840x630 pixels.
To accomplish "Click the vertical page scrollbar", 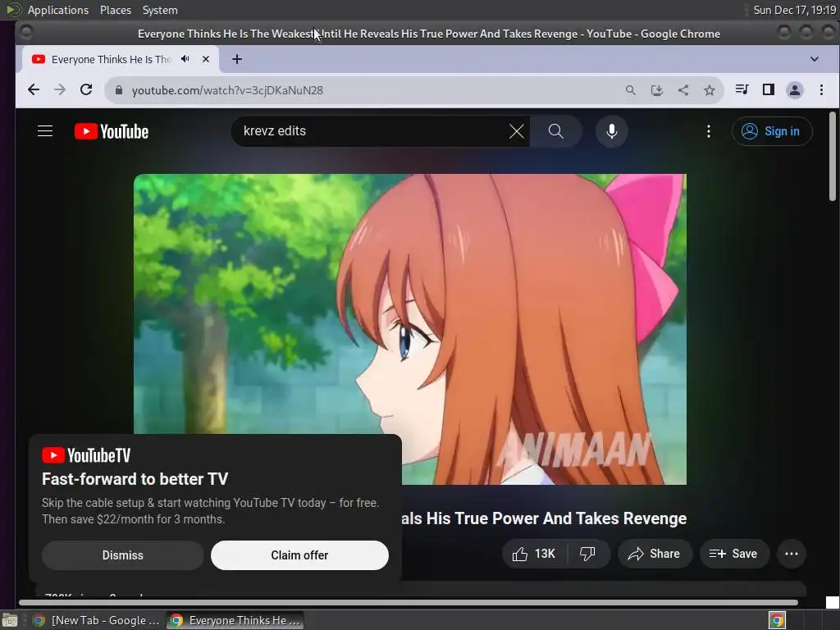I will [832, 157].
